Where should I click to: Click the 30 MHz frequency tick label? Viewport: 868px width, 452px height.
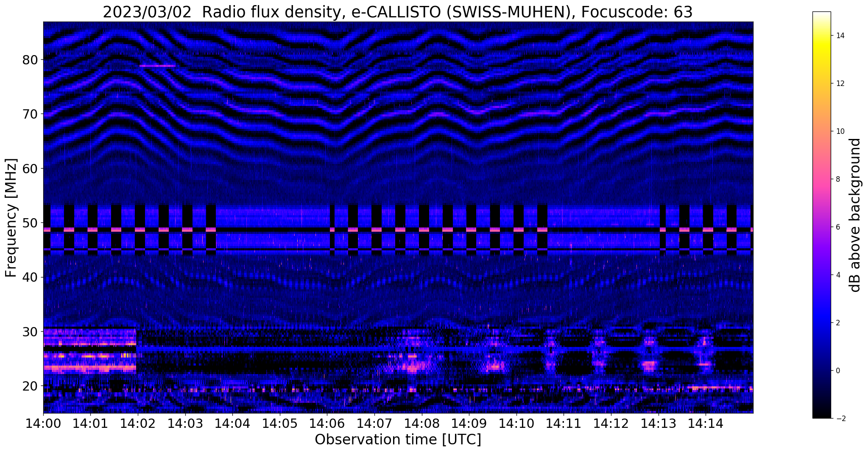[30, 332]
